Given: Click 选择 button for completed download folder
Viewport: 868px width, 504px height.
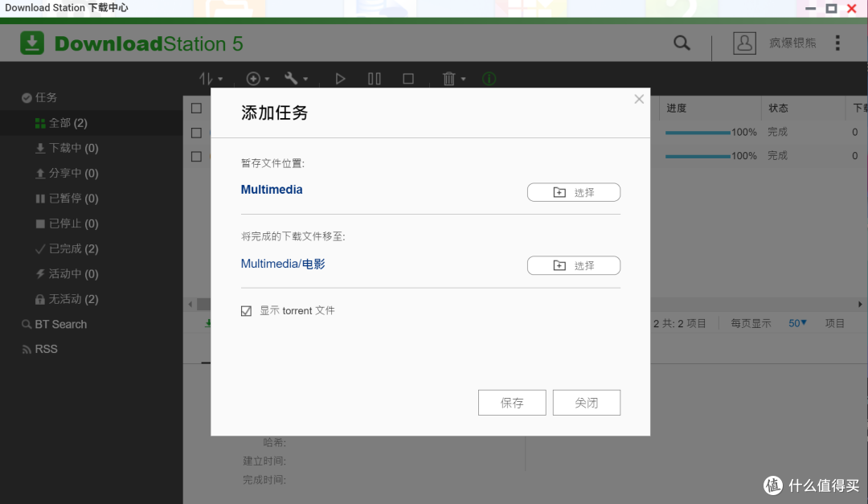Looking at the screenshot, I should click(574, 265).
